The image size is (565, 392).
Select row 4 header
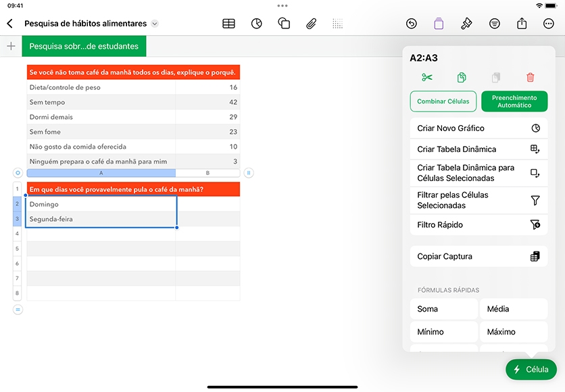click(17, 234)
